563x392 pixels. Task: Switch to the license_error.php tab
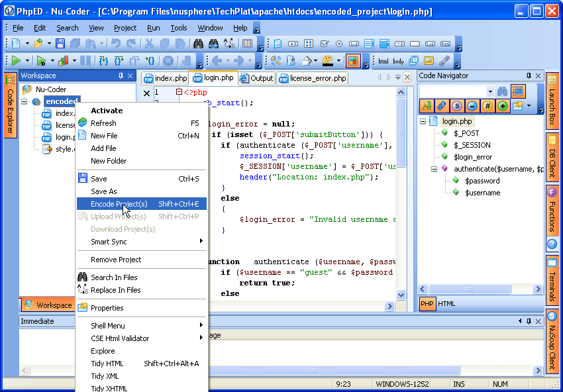[x=313, y=78]
